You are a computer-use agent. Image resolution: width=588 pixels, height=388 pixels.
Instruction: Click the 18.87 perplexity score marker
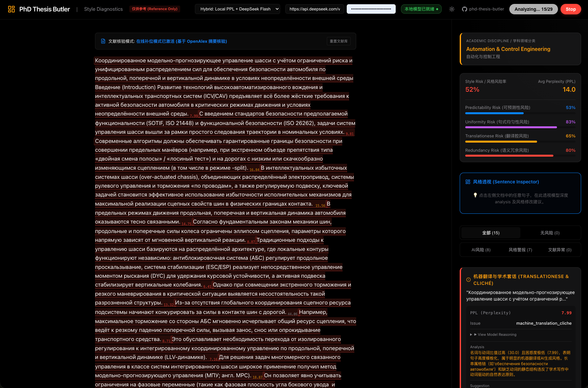(x=258, y=377)
